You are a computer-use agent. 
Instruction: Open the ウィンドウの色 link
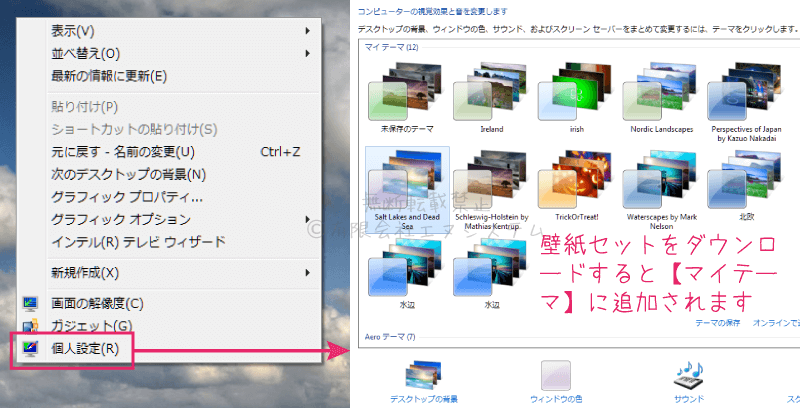click(556, 399)
